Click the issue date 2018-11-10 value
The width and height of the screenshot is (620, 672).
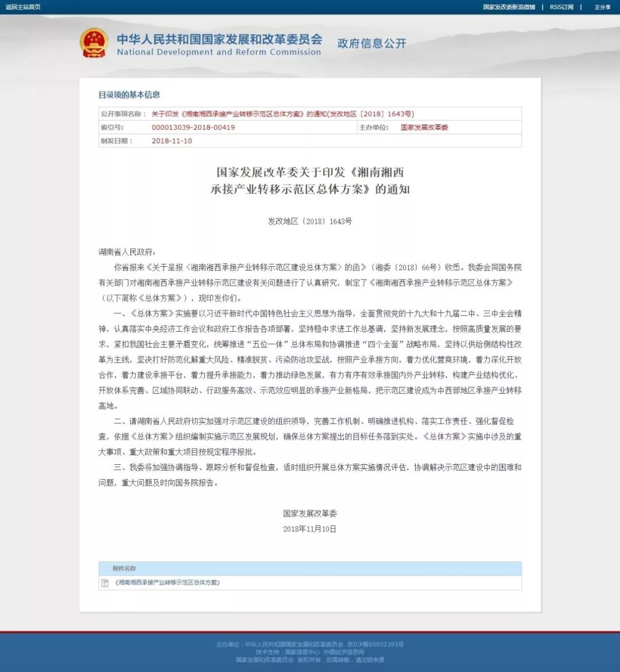(x=172, y=141)
